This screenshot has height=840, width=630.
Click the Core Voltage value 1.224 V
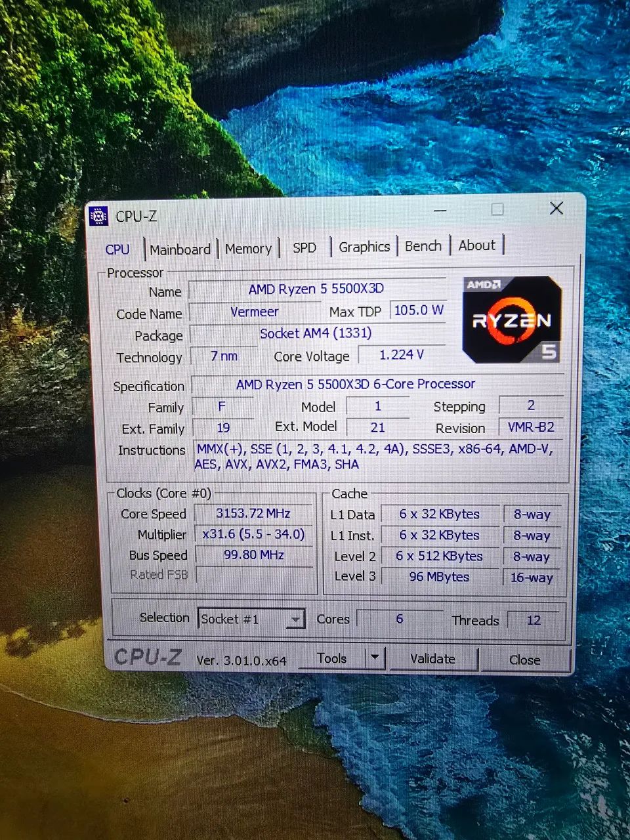coord(402,354)
